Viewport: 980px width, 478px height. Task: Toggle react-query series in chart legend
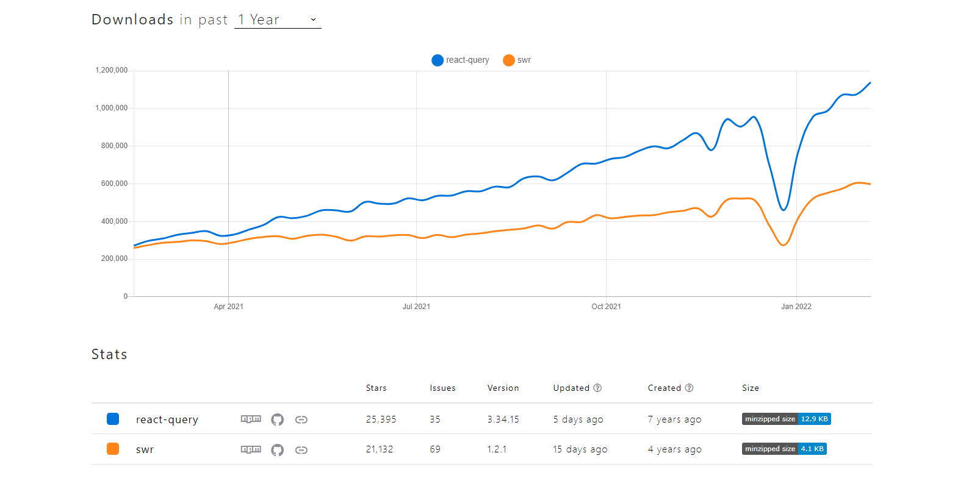tap(461, 60)
